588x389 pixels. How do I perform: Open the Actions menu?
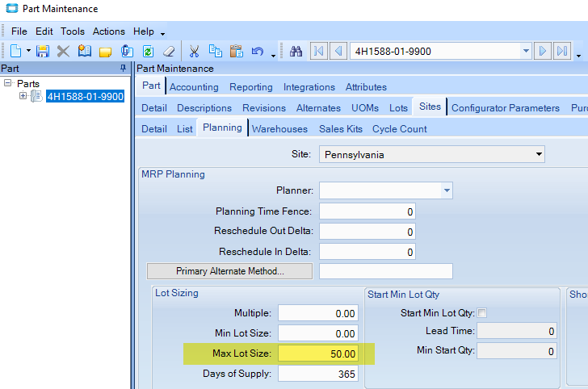[109, 31]
